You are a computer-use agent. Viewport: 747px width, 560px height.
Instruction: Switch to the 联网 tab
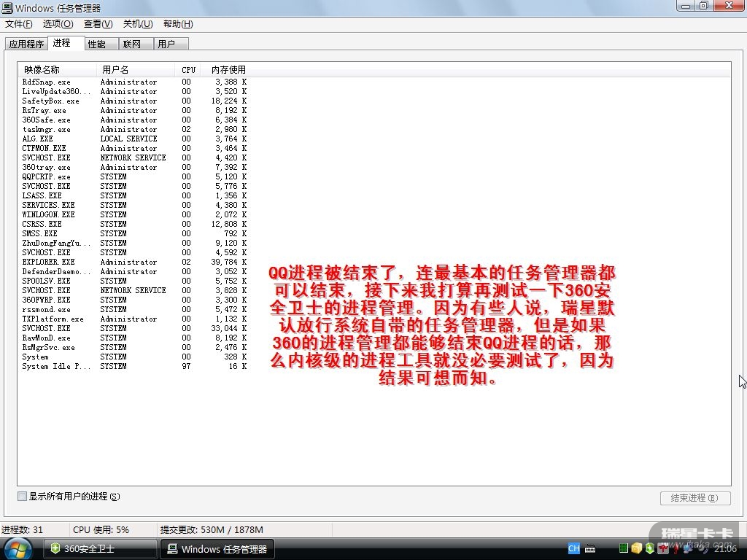click(x=136, y=44)
